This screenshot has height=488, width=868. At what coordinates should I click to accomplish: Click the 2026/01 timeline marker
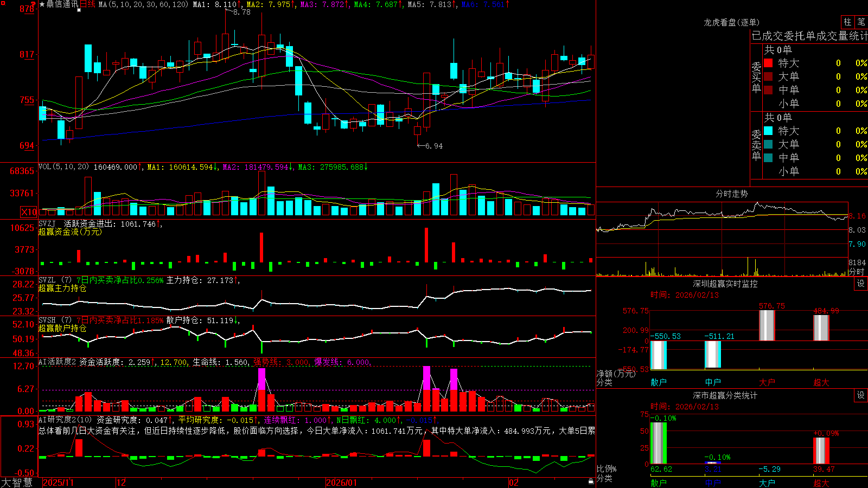coord(342,483)
